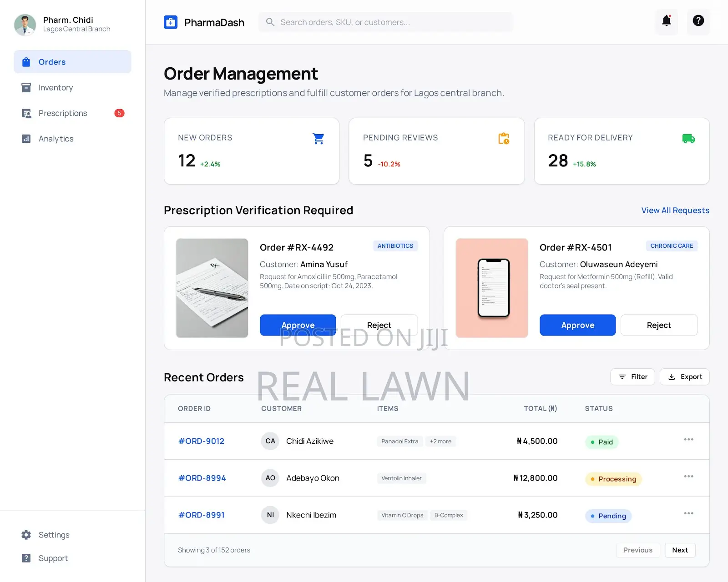Open order link #ORD-8994
This screenshot has height=582, width=728.
point(202,478)
